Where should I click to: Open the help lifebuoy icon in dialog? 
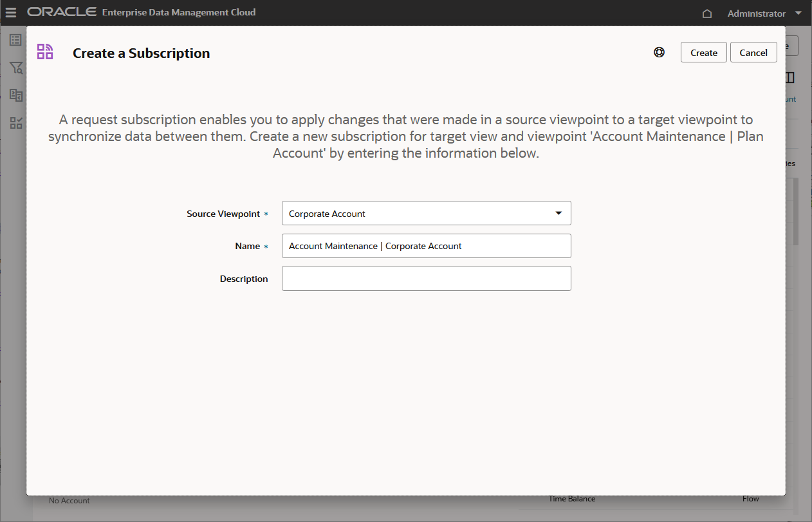click(660, 53)
